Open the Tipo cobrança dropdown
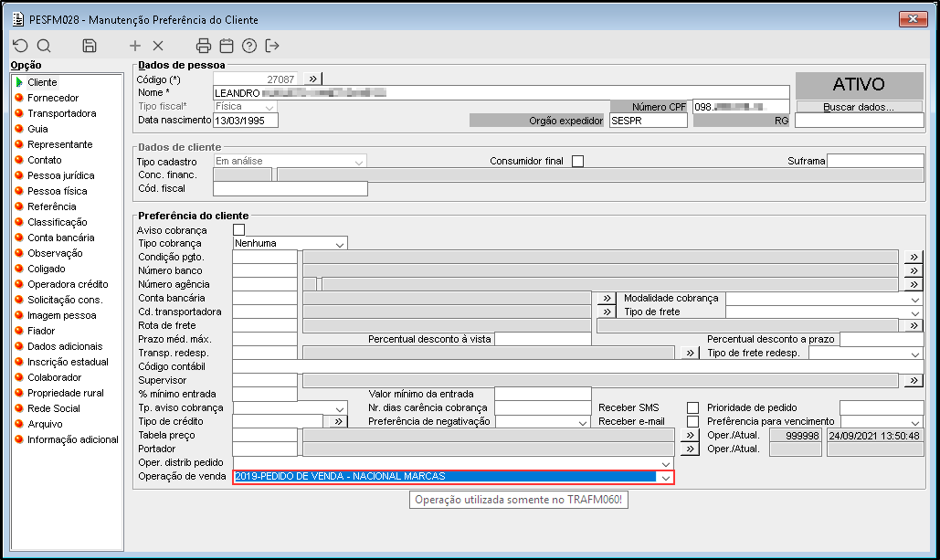The image size is (940, 560). point(339,243)
